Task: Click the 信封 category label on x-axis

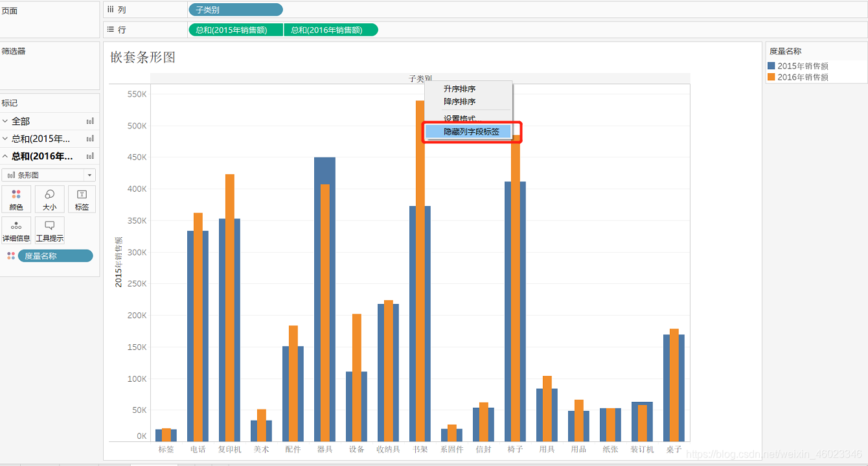Action: (x=483, y=449)
